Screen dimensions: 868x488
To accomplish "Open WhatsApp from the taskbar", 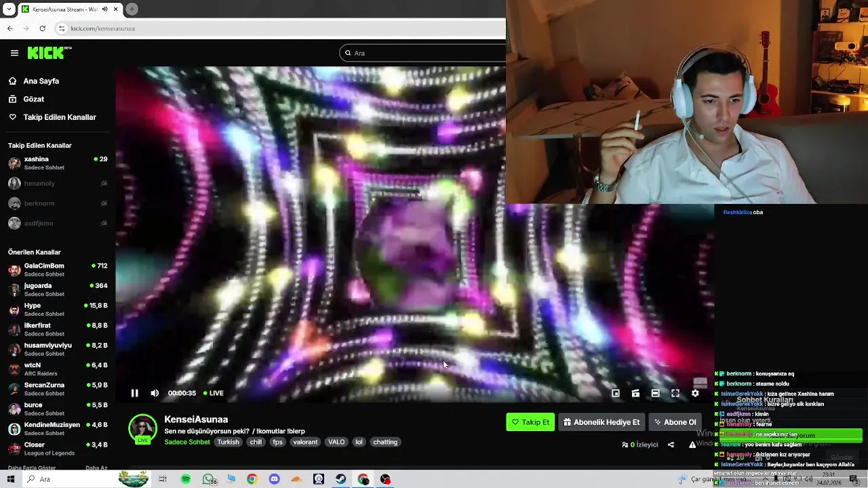I will pos(208,479).
